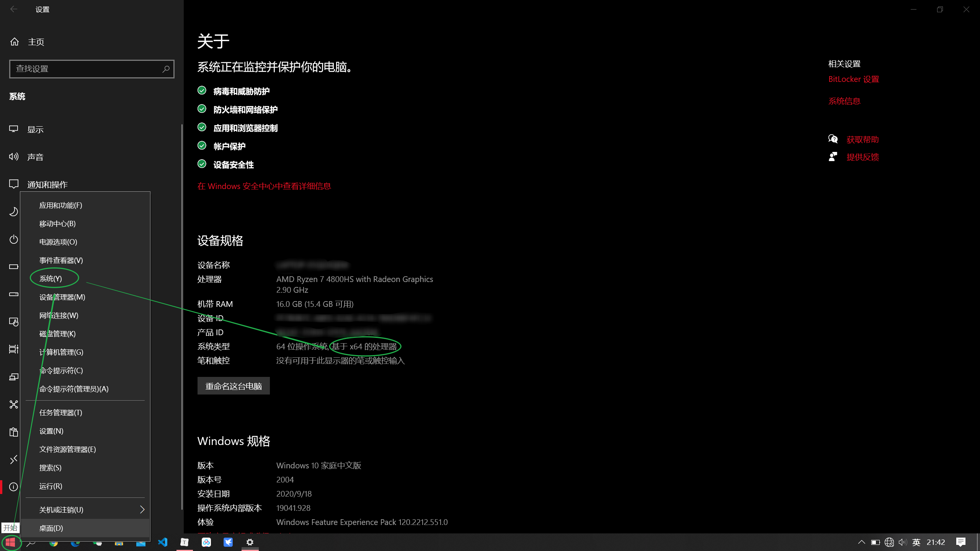
Task: Click the Battery sidebar icon
Action: pyautogui.click(x=13, y=267)
